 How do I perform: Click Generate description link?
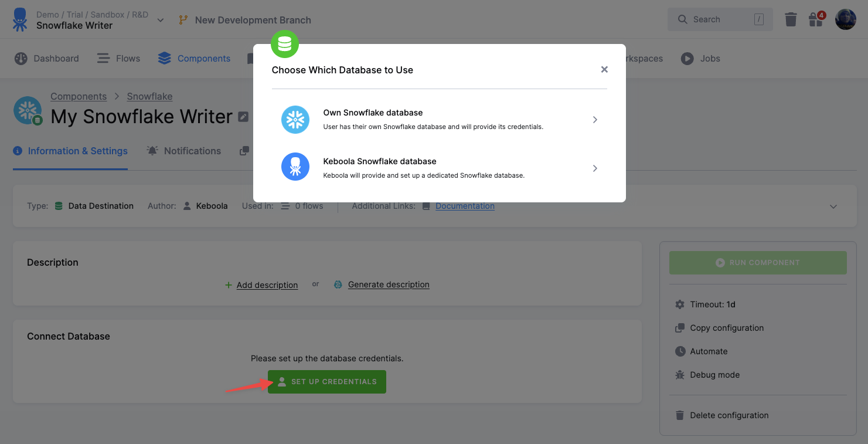[389, 284]
